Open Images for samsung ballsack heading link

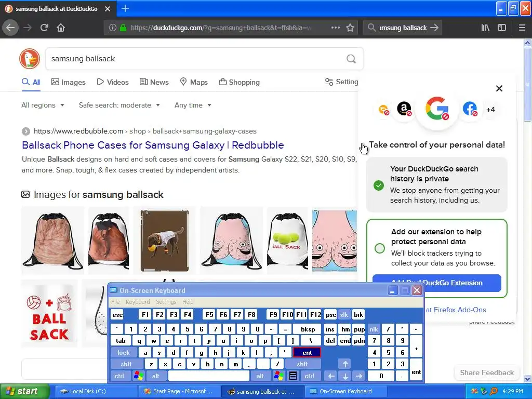click(x=98, y=195)
